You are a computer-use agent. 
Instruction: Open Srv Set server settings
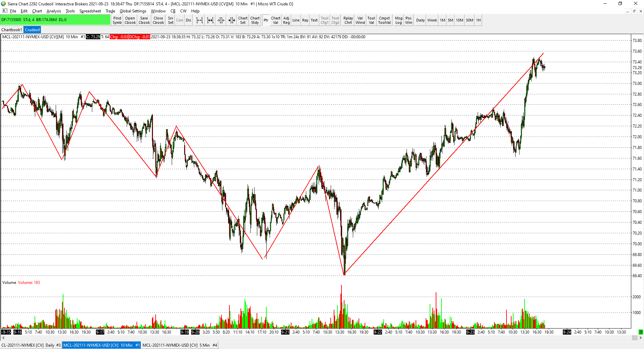[x=171, y=20]
